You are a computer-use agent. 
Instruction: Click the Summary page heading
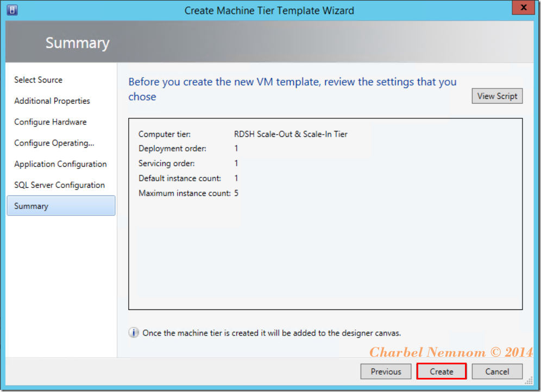[78, 43]
